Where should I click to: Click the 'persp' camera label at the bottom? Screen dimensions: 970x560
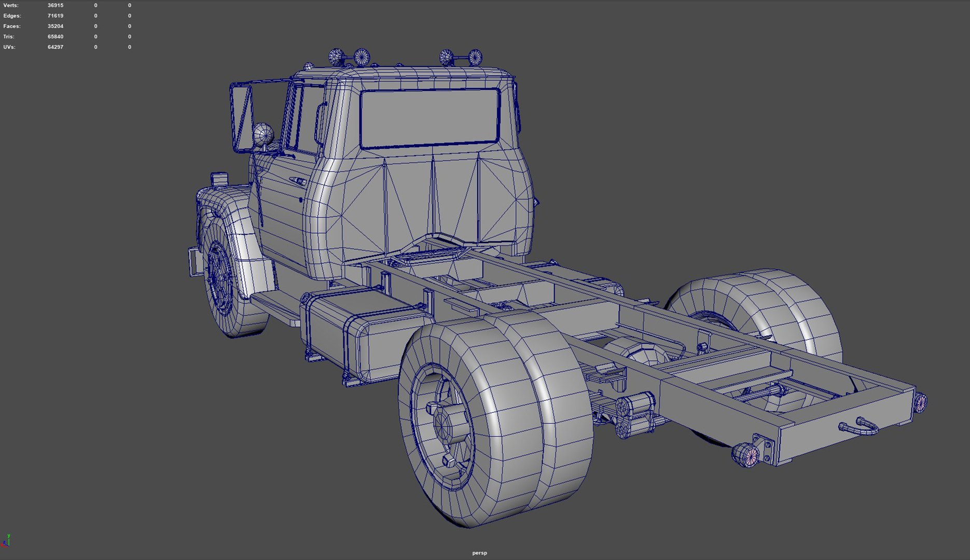479,553
